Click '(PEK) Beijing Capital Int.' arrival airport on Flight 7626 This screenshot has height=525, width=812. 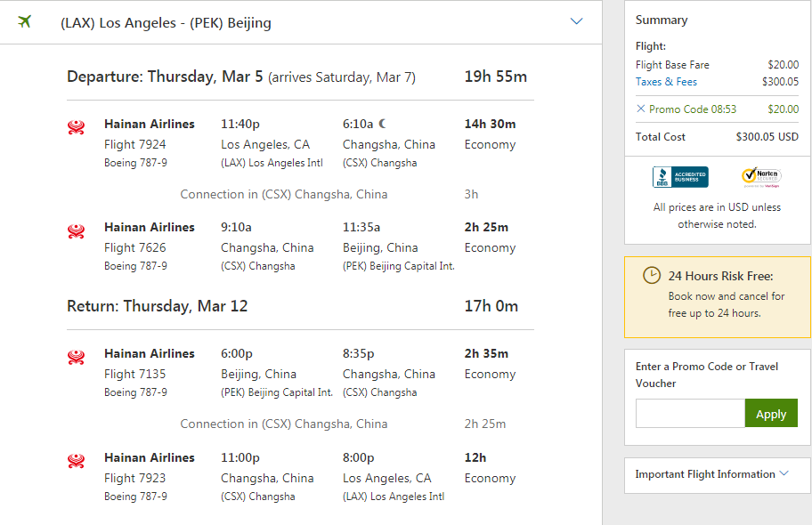(399, 266)
